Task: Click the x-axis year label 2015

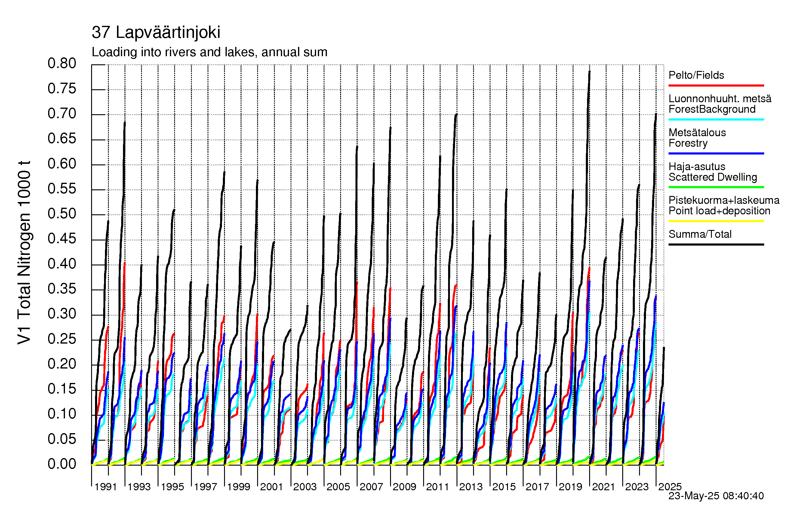Action: 504,487
